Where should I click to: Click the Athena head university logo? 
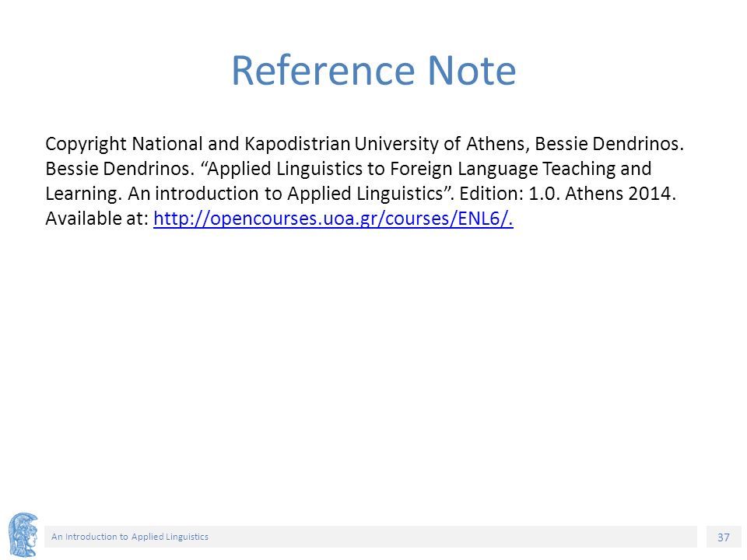click(23, 535)
